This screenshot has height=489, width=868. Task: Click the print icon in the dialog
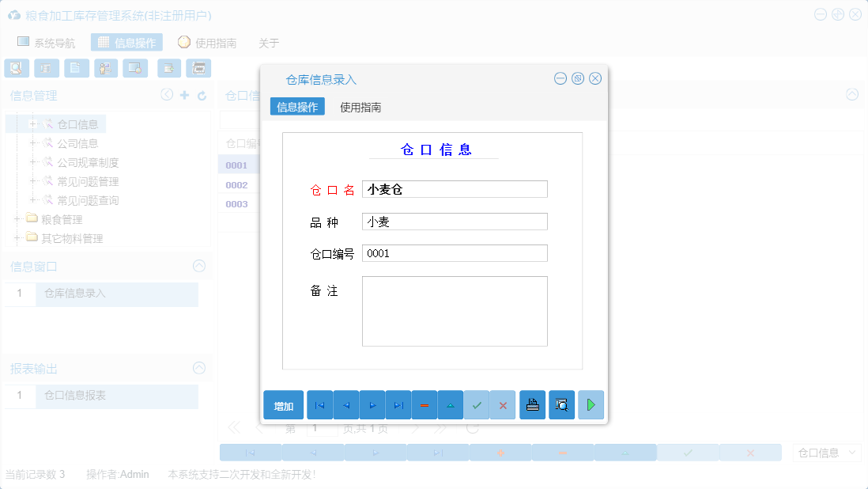point(533,404)
